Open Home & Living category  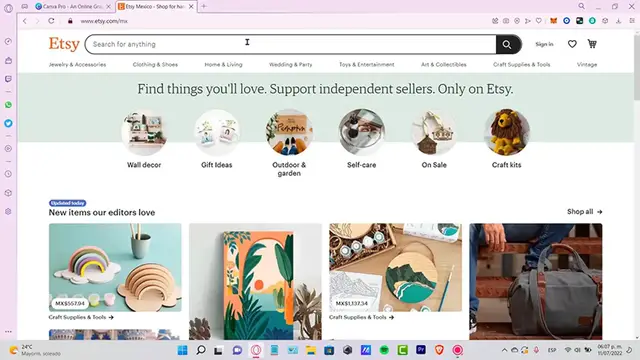[x=223, y=64]
